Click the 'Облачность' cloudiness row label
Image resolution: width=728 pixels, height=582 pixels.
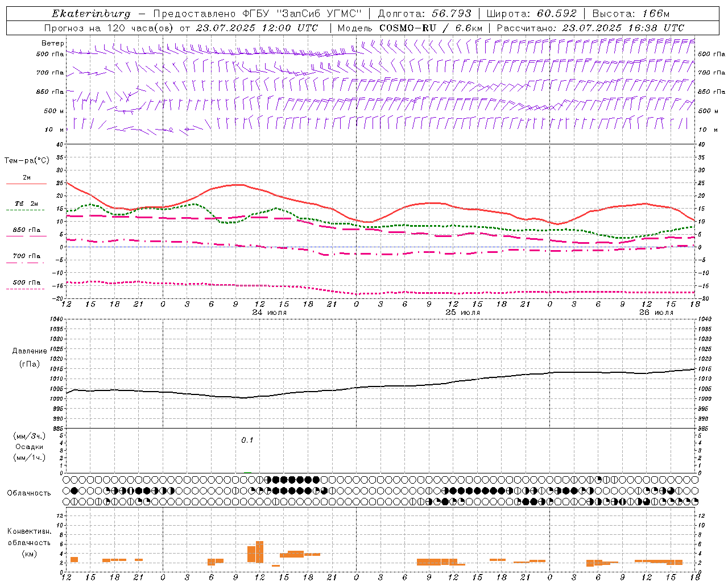[x=29, y=493]
